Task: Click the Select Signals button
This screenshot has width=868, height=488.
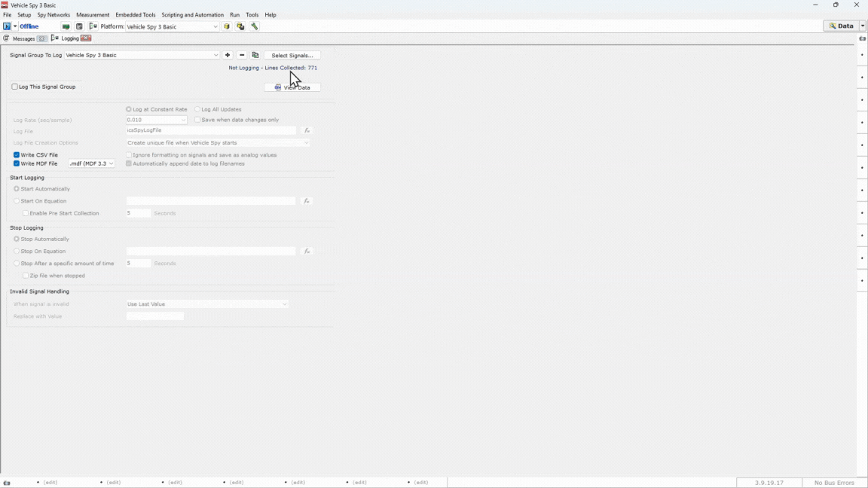Action: (x=292, y=55)
